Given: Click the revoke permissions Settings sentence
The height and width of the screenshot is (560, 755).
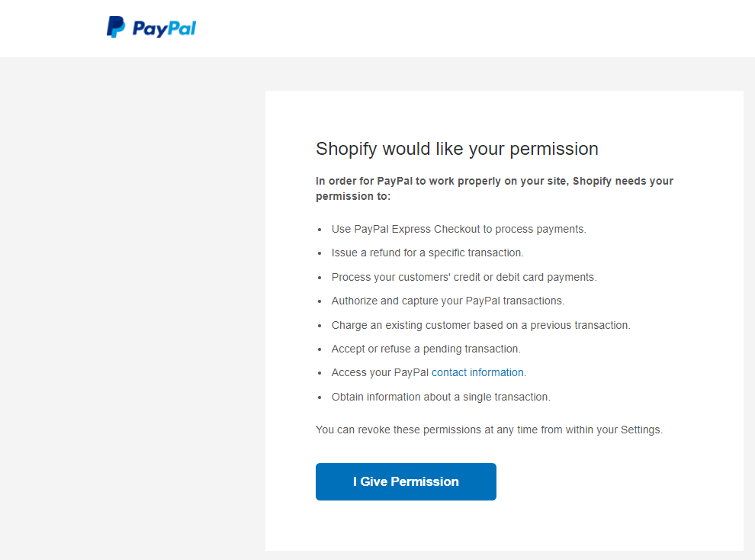Looking at the screenshot, I should [x=488, y=430].
